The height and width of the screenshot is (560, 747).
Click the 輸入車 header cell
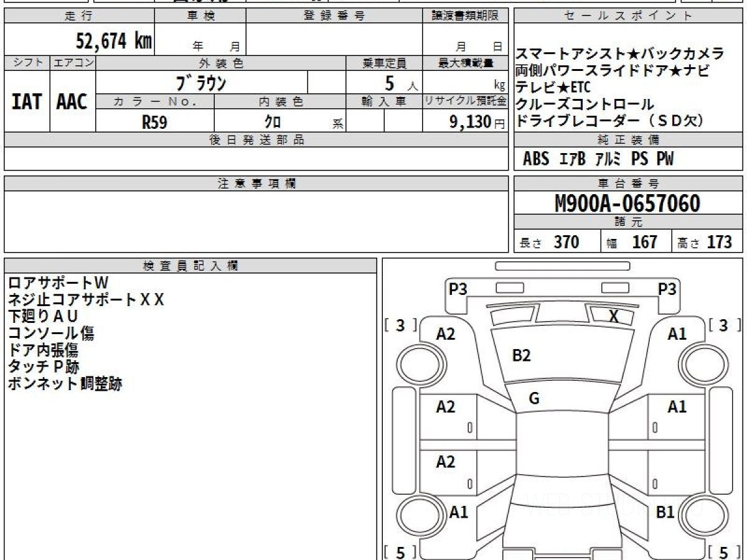tap(384, 101)
